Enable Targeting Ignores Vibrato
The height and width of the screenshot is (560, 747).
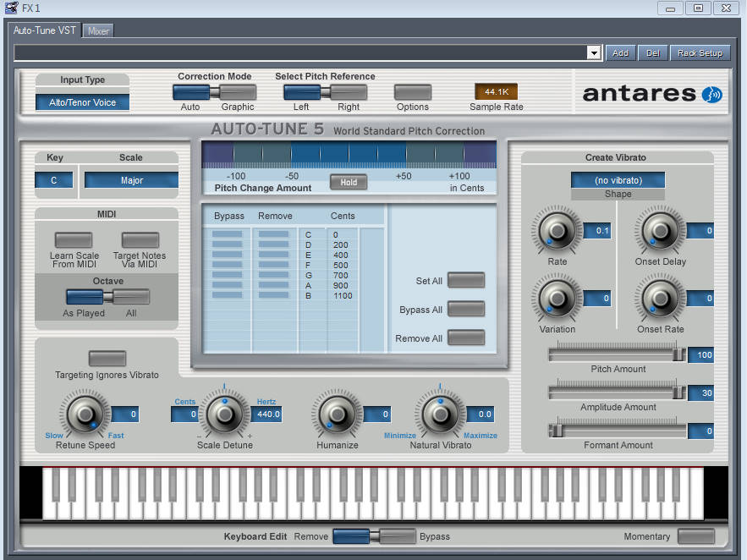pyautogui.click(x=107, y=358)
